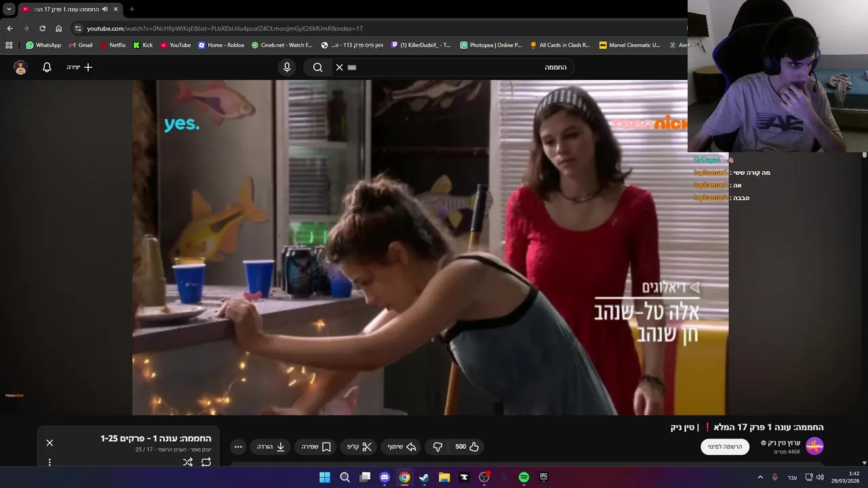Open Marvel Cinematic U... bookmark
The image size is (868, 488).
(630, 45)
